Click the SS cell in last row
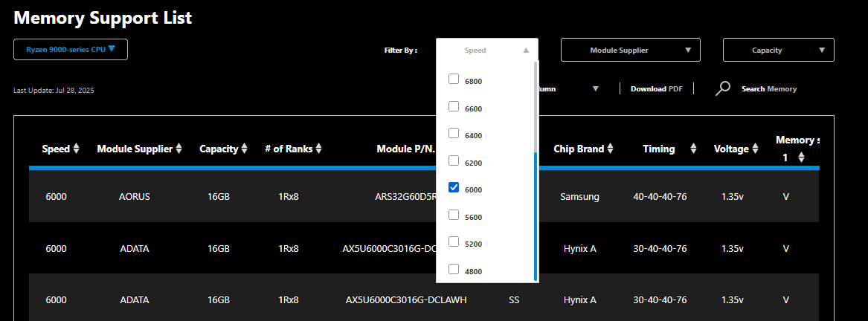The width and height of the screenshot is (868, 321). [x=514, y=300]
